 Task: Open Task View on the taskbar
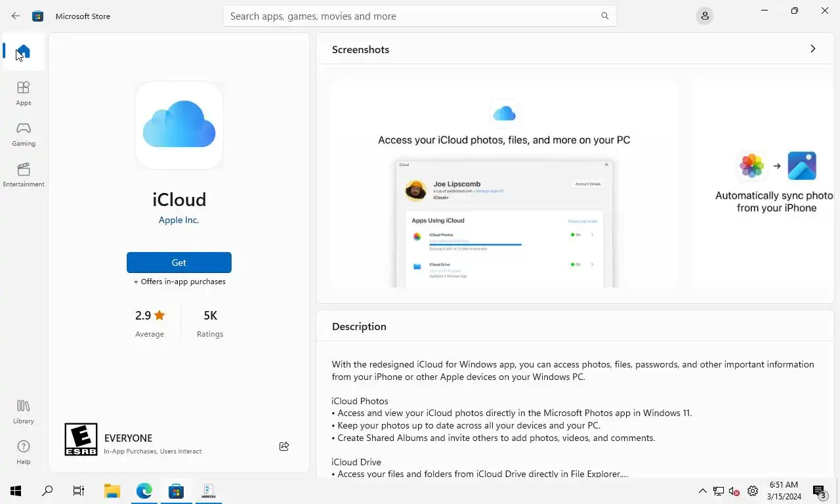point(79,491)
